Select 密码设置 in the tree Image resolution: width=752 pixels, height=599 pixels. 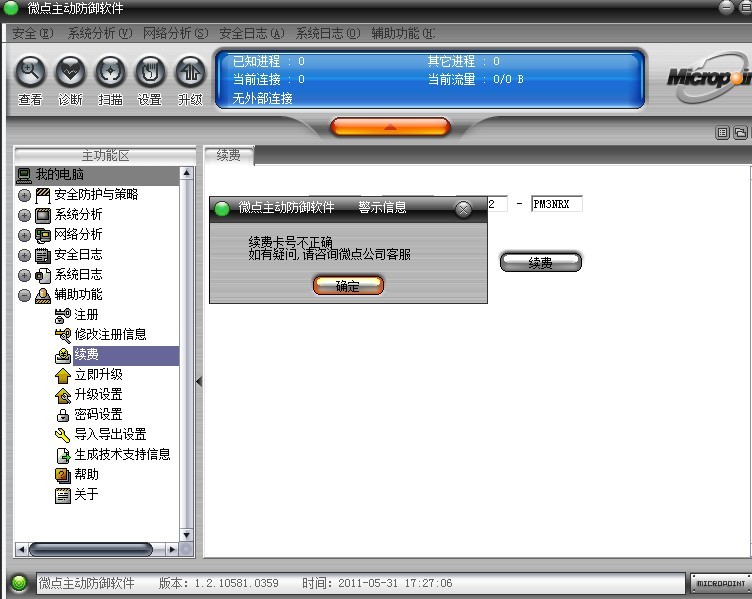click(98, 414)
